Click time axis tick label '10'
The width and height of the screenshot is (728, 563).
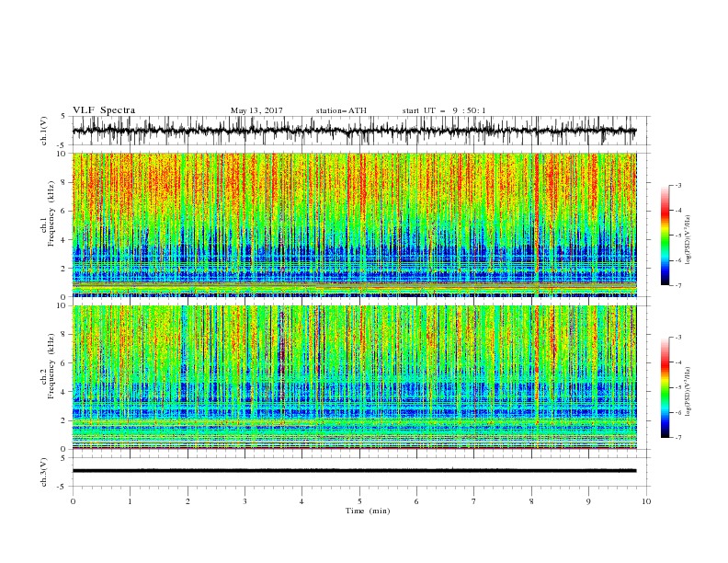[646, 501]
